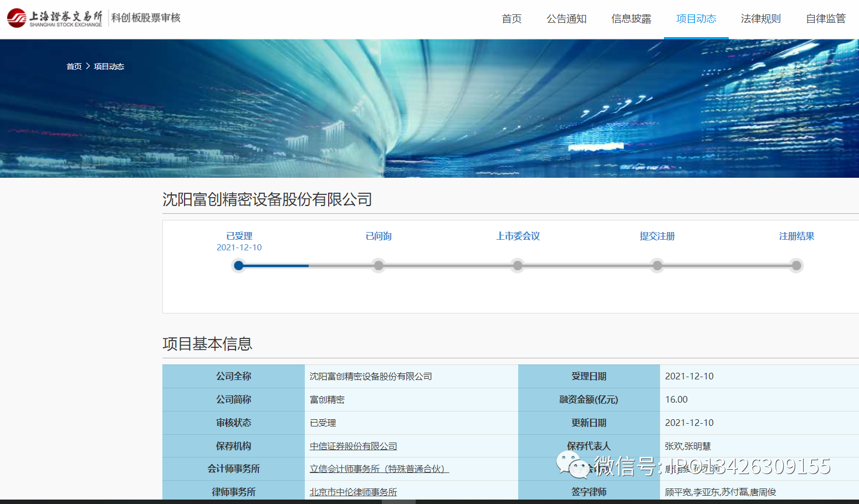Click the Shanghai Stock Exchange logo
This screenshot has width=859, height=504.
pyautogui.click(x=54, y=18)
